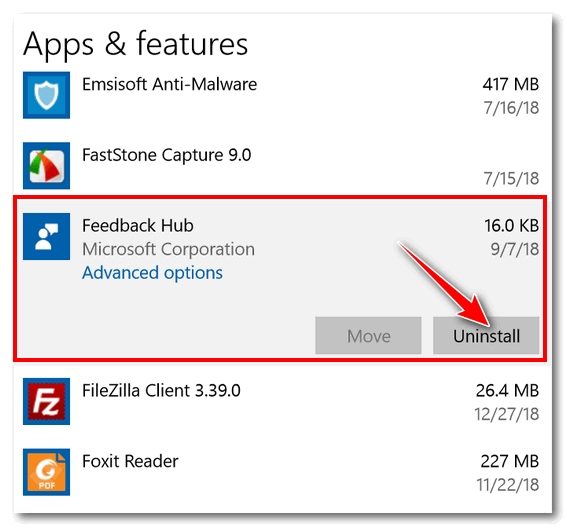Click the 9/7/18 install date
Image resolution: width=567 pixels, height=528 pixels.
click(515, 249)
